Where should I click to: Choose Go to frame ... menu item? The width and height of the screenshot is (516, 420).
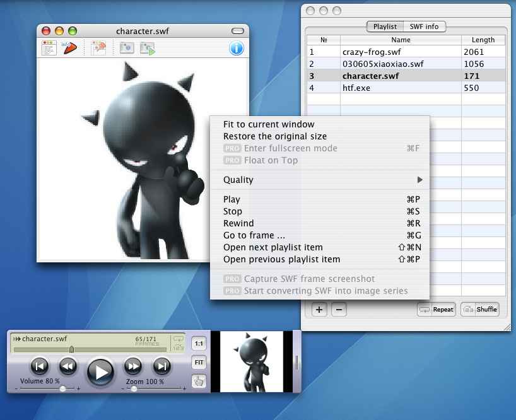point(320,235)
